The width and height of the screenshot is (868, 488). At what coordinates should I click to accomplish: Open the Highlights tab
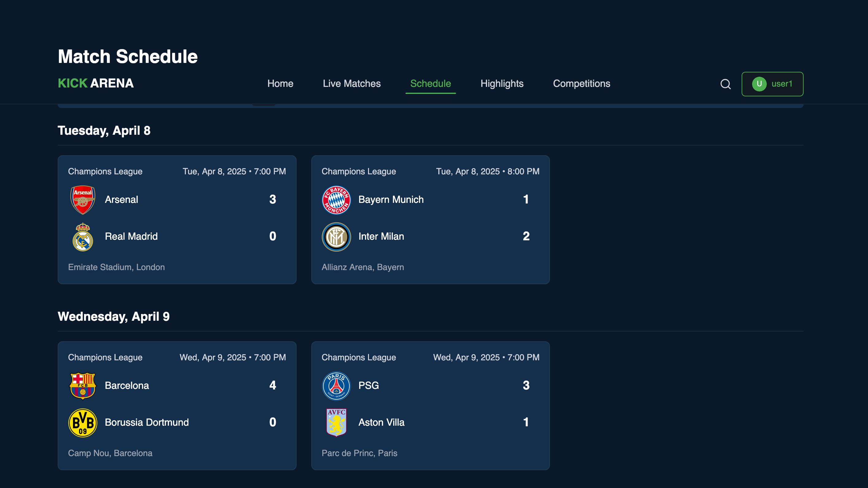[502, 84]
